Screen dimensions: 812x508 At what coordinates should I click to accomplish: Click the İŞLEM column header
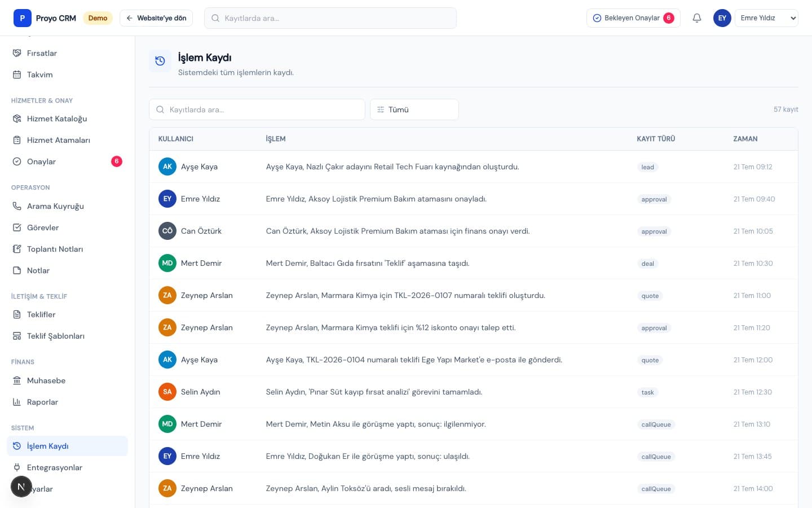[x=276, y=139]
